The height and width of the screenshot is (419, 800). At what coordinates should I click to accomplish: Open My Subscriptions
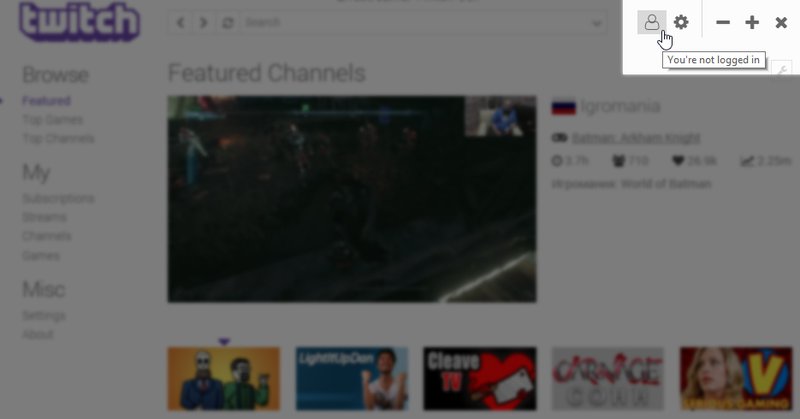58,198
